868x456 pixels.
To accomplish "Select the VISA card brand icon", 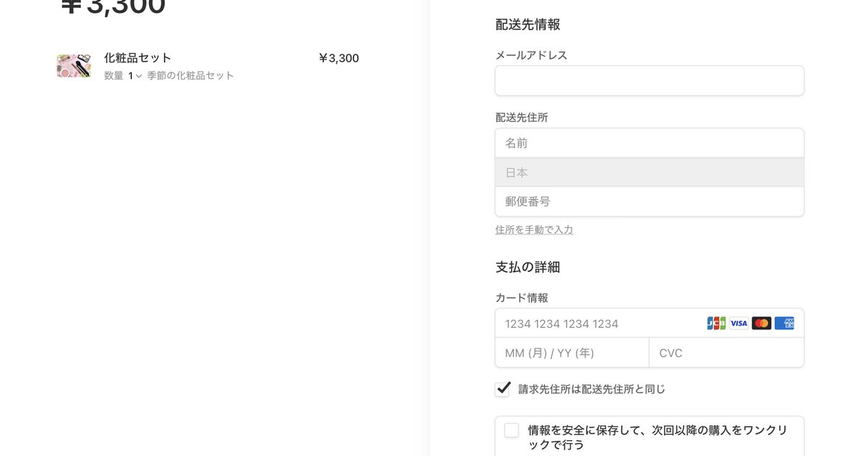I will pos(739,323).
